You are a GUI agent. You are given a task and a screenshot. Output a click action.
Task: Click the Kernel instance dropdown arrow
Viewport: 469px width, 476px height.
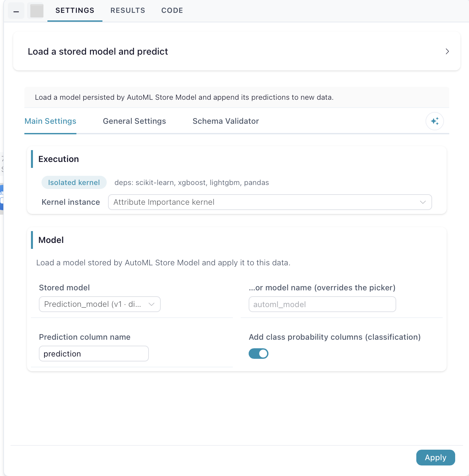(423, 202)
